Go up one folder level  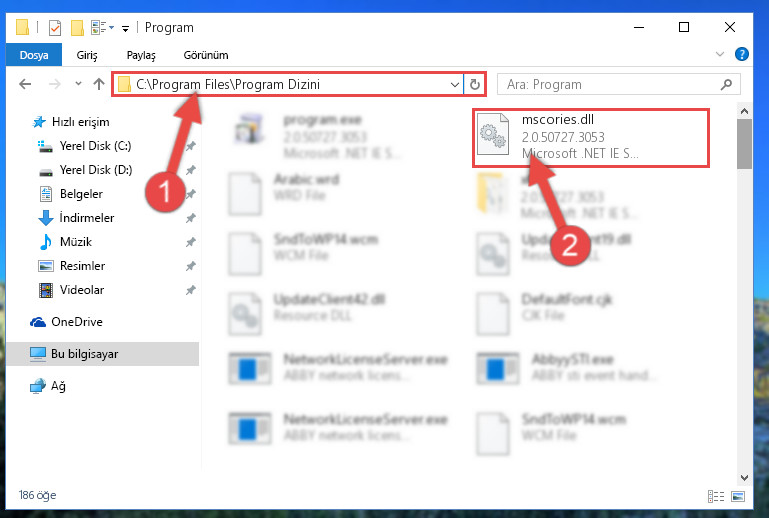pyautogui.click(x=99, y=84)
